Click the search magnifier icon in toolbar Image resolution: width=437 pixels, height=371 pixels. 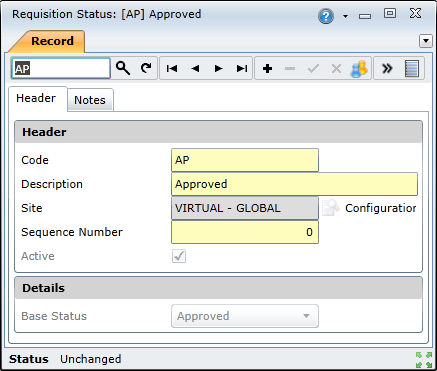(123, 68)
